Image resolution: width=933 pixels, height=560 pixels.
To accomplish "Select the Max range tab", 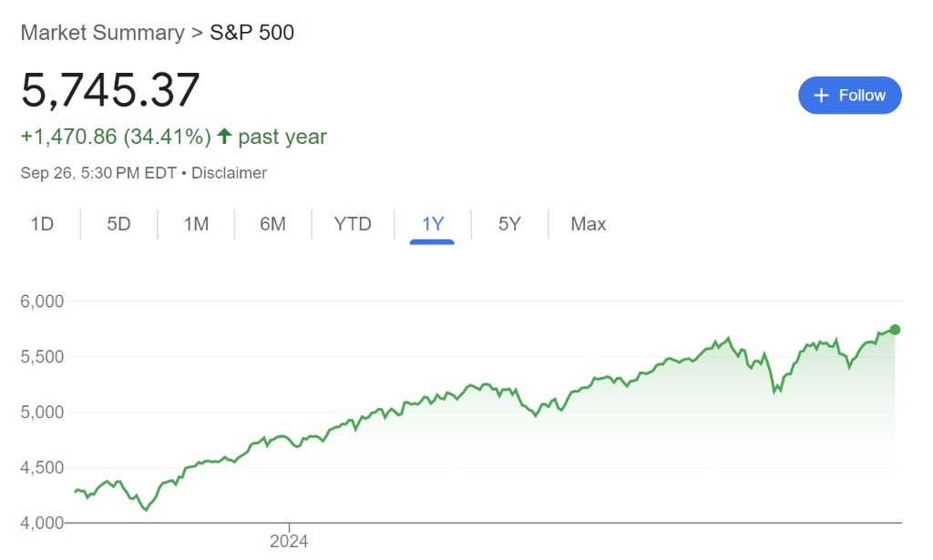I will (x=588, y=224).
